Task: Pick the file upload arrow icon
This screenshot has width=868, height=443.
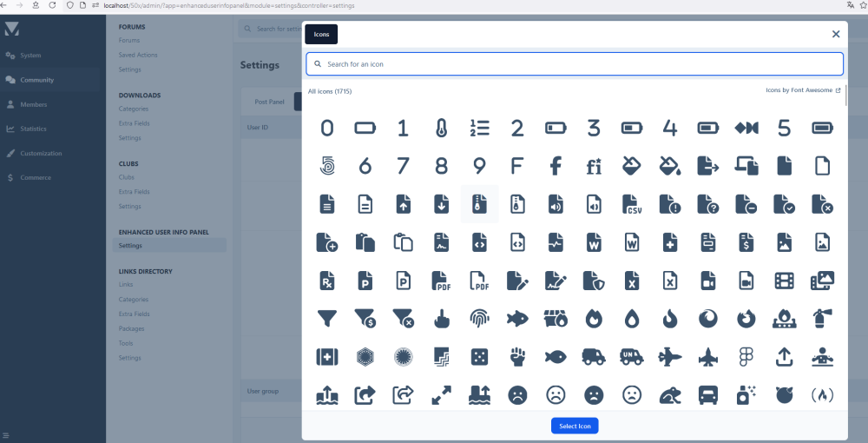Action: click(x=403, y=204)
